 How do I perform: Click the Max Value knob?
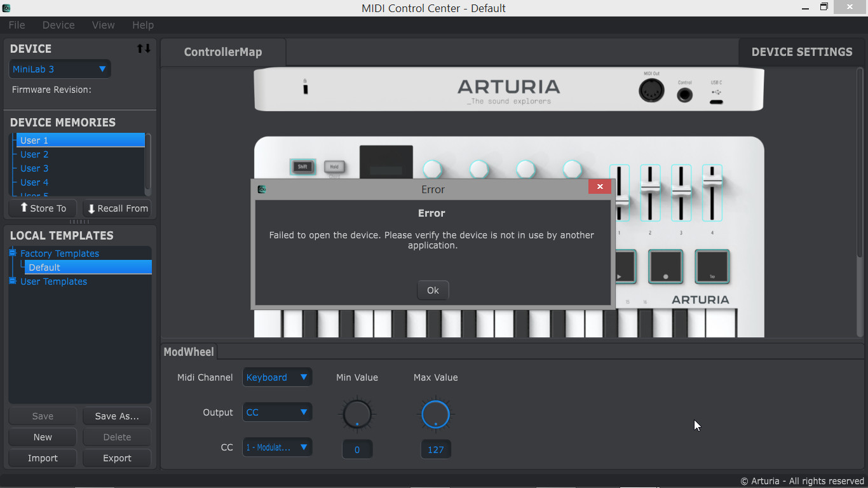(435, 415)
